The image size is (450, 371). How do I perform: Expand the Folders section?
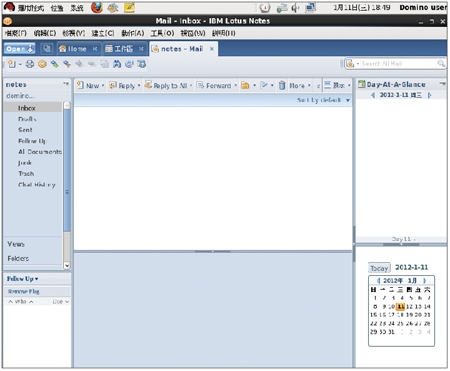pos(18,258)
